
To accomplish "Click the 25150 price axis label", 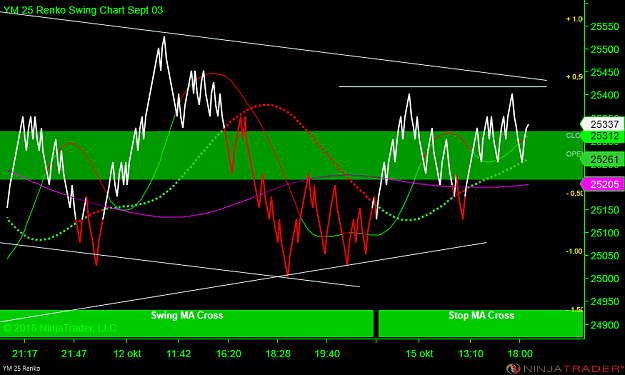I will [605, 210].
